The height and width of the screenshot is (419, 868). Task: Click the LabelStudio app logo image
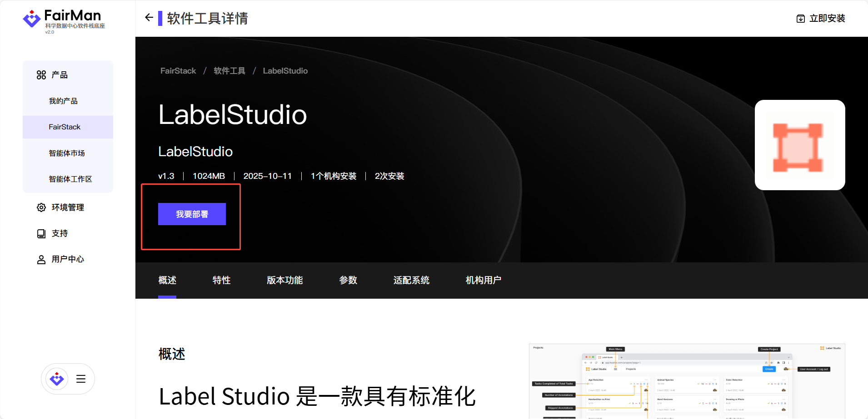pos(799,145)
